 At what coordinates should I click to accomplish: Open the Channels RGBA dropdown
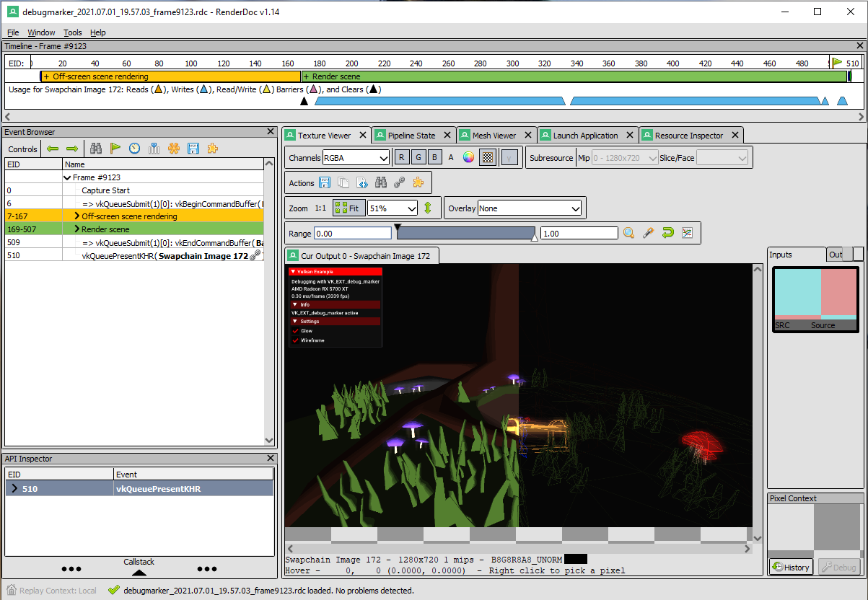point(356,157)
